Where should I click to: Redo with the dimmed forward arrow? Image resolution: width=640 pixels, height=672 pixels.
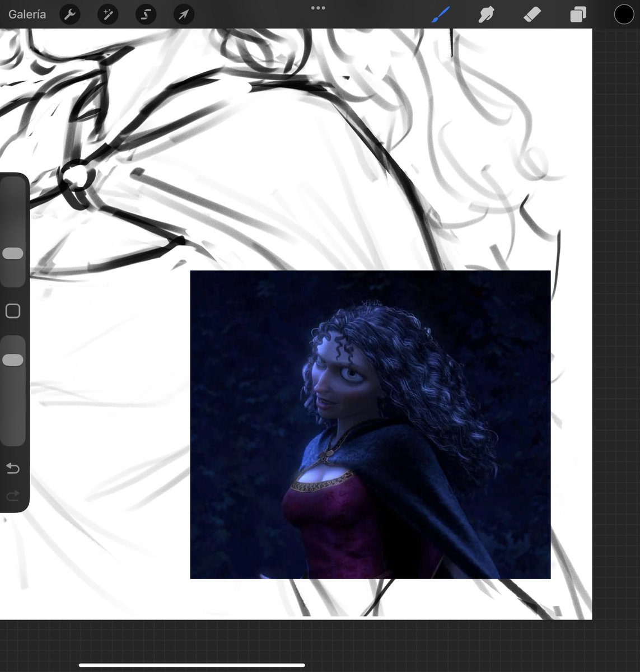(13, 496)
